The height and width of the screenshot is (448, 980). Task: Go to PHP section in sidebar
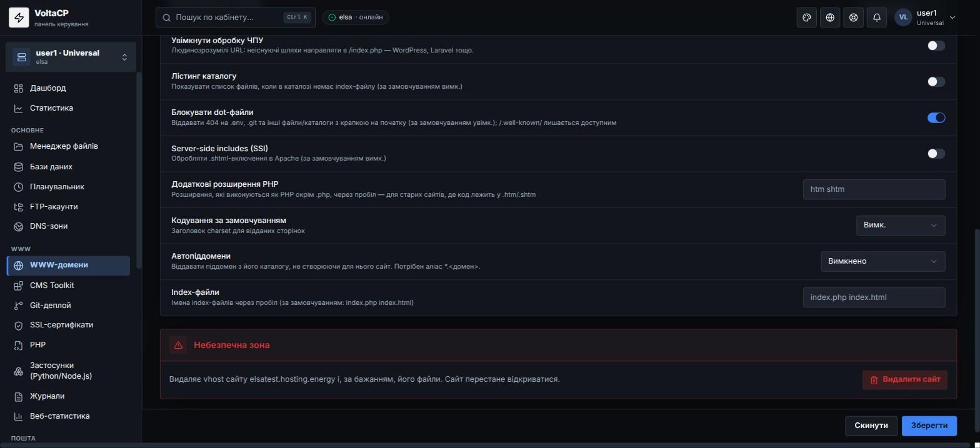click(x=69, y=345)
